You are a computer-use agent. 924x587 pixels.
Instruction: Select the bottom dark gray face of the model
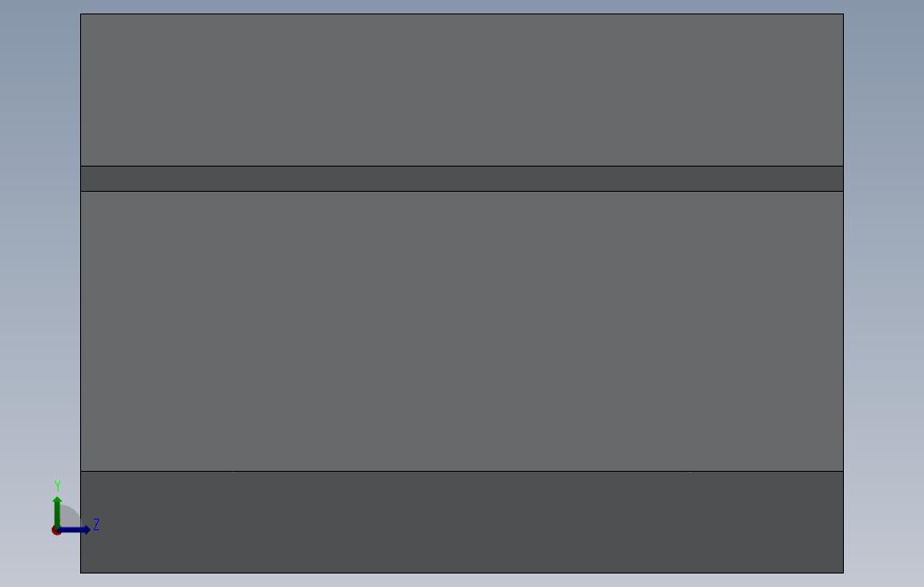(x=462, y=522)
